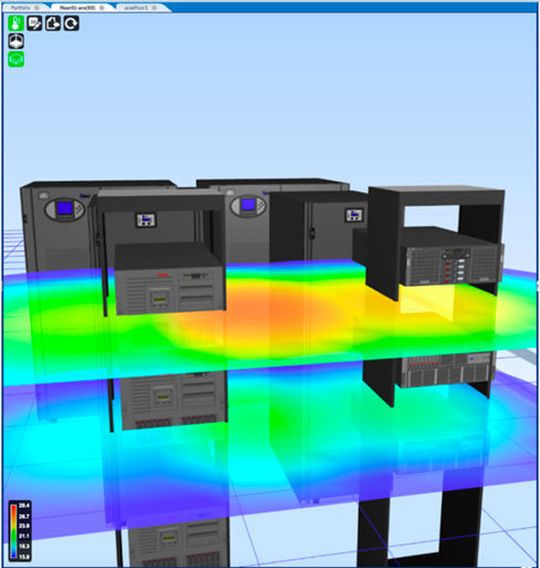The height and width of the screenshot is (568, 540).
Task: Open the edit notes pencil icon
Action: [35, 23]
